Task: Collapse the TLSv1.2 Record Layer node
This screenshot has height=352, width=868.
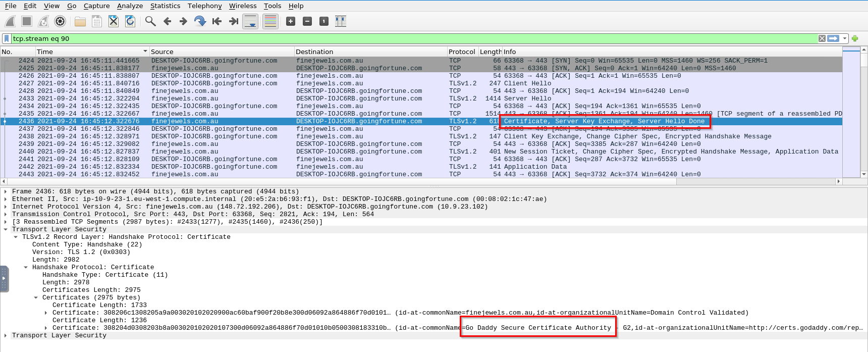Action: tap(16, 237)
